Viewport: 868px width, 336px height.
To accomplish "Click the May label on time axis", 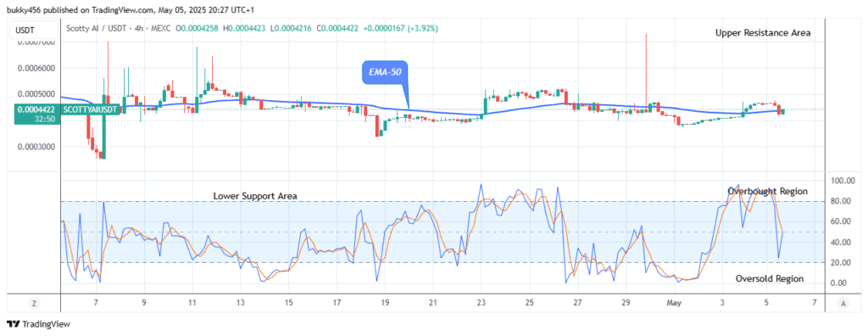I will click(x=674, y=303).
